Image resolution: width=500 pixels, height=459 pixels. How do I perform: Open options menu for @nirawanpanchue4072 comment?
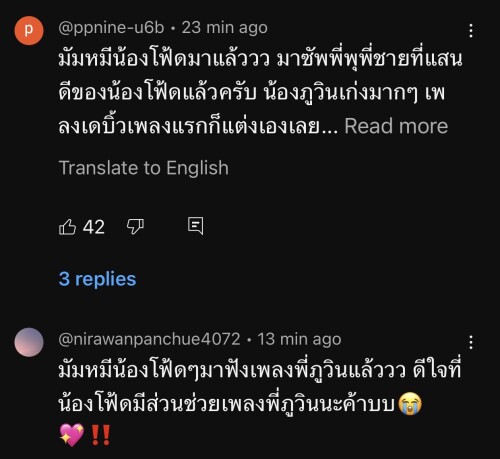click(471, 342)
